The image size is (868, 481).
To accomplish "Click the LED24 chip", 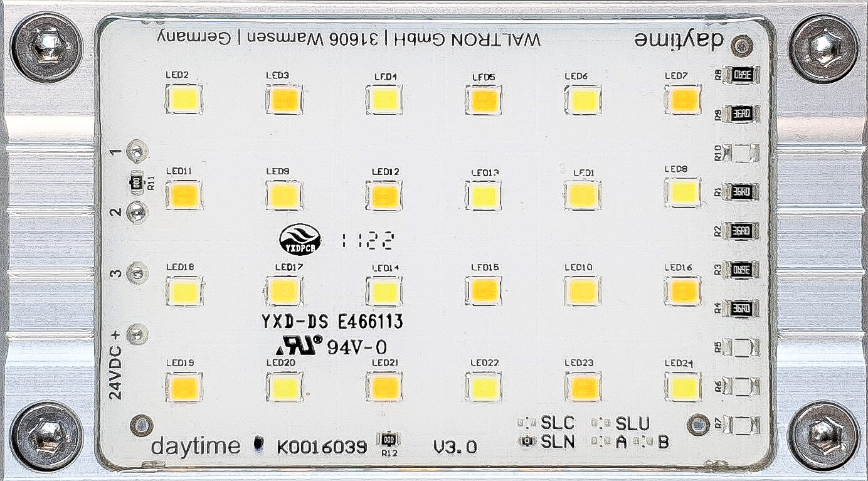I will (683, 387).
